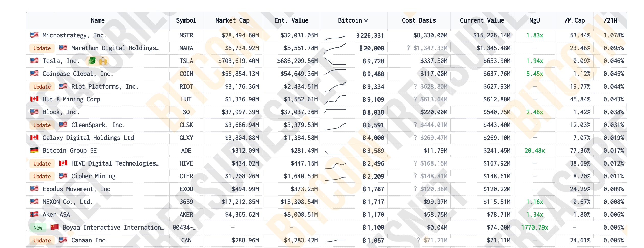Image resolution: width=644 pixels, height=248 pixels.
Task: Sort table by Market Cap header
Action: (232, 20)
